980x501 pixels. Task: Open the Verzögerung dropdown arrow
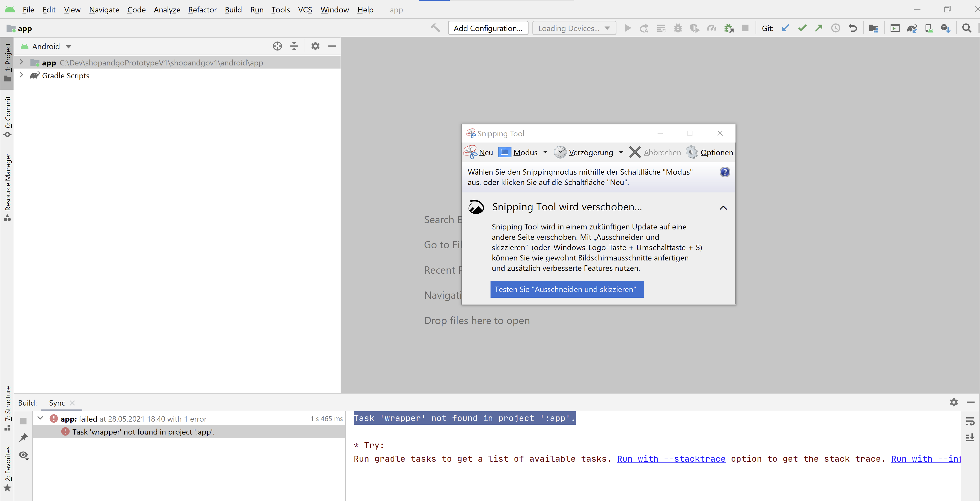click(621, 152)
